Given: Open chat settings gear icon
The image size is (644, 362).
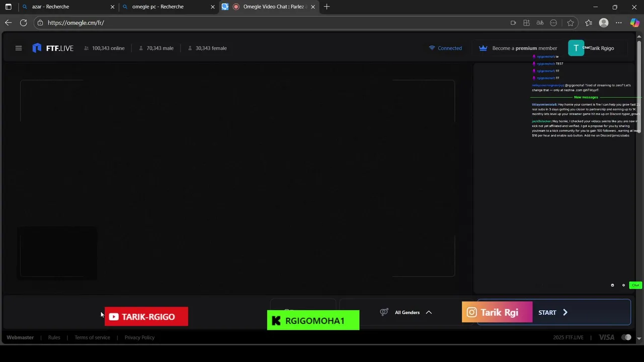Looking at the screenshot, I should tap(623, 285).
